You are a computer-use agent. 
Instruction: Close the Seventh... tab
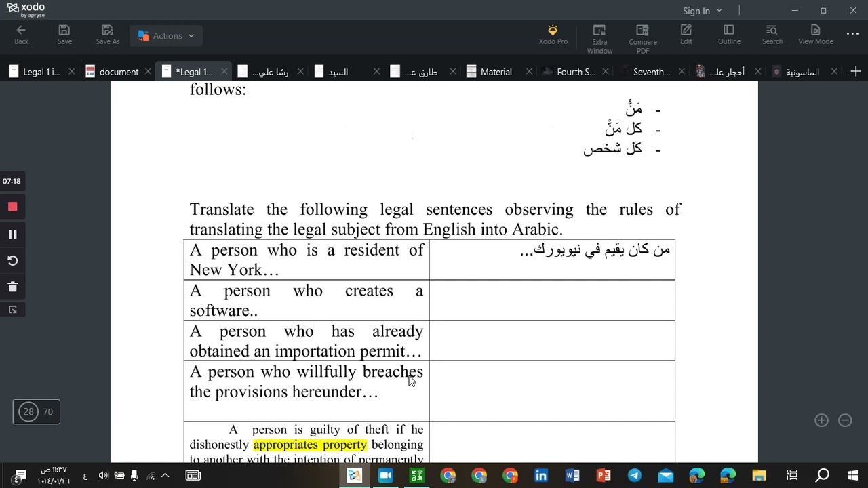click(682, 72)
